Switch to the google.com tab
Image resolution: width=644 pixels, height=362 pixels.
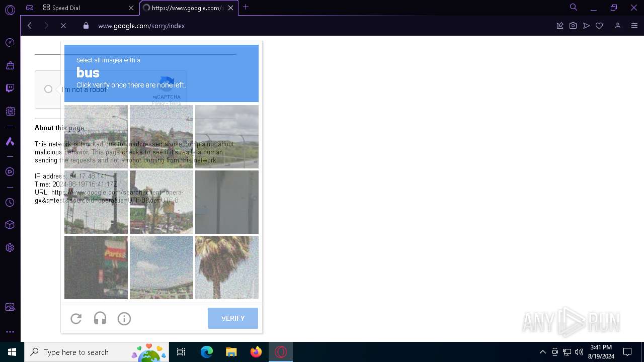point(184,8)
